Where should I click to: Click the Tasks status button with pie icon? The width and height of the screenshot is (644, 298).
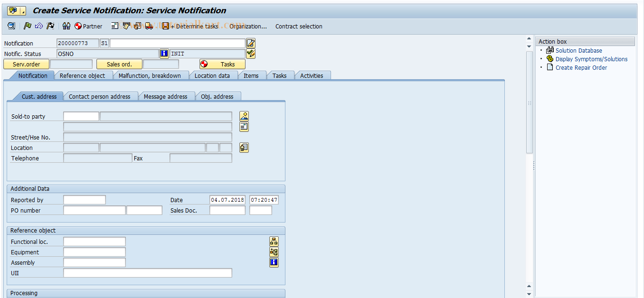coord(221,64)
